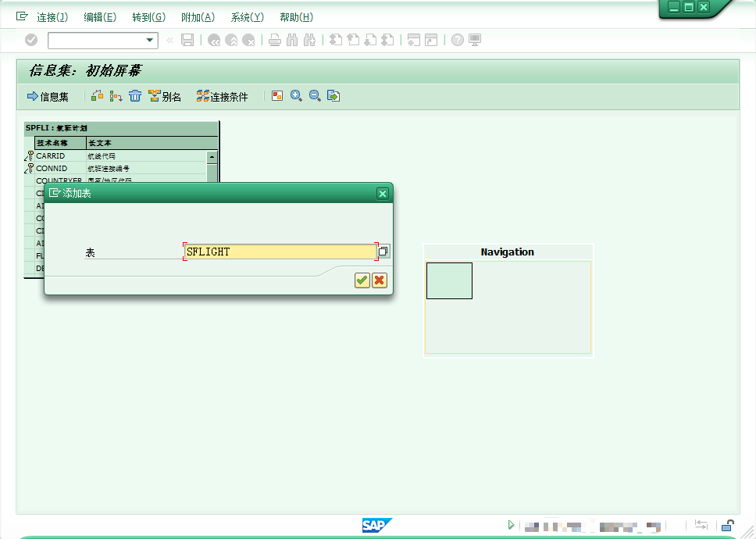The image size is (756, 539).
Task: Click the First Page icon
Action: coord(336,40)
